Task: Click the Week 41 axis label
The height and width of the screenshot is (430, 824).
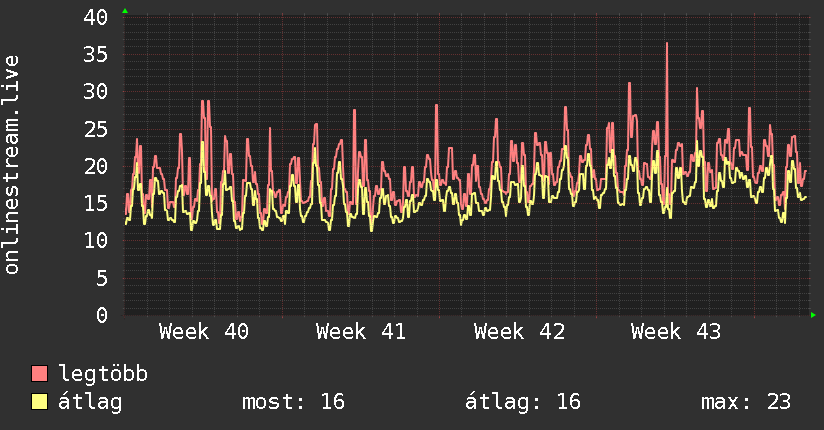Action: [361, 332]
